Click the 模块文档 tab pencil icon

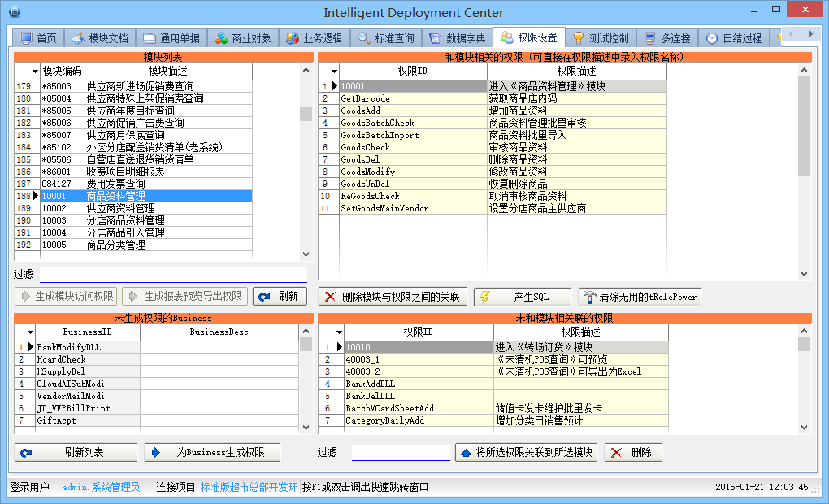tap(78, 38)
